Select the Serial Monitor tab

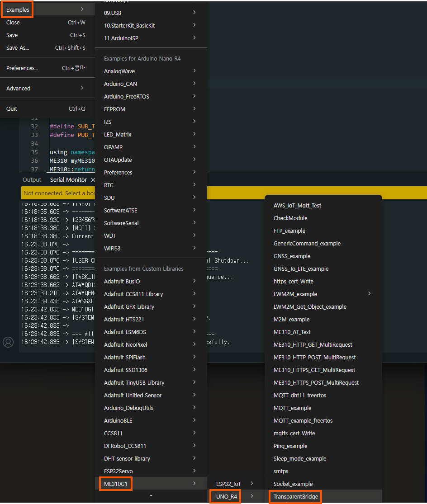[x=68, y=180]
